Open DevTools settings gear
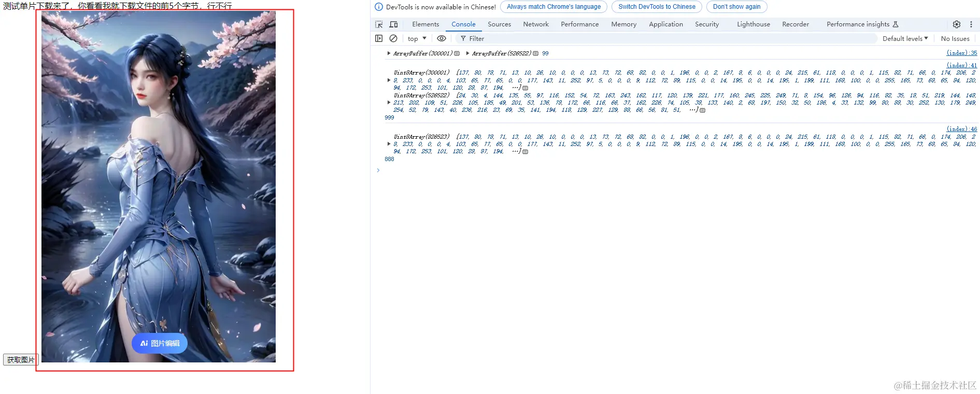980x394 pixels. tap(957, 24)
